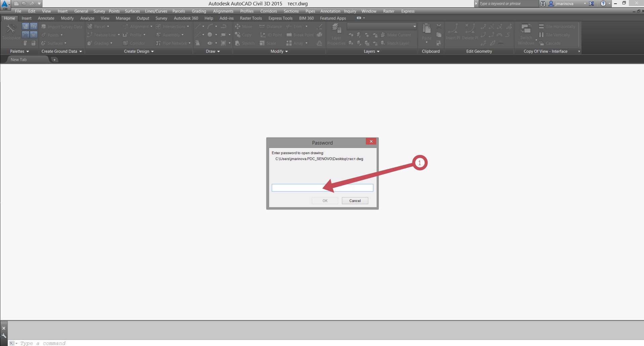The width and height of the screenshot is (644, 346).
Task: Click the Make Current layer tool
Action: point(396,35)
